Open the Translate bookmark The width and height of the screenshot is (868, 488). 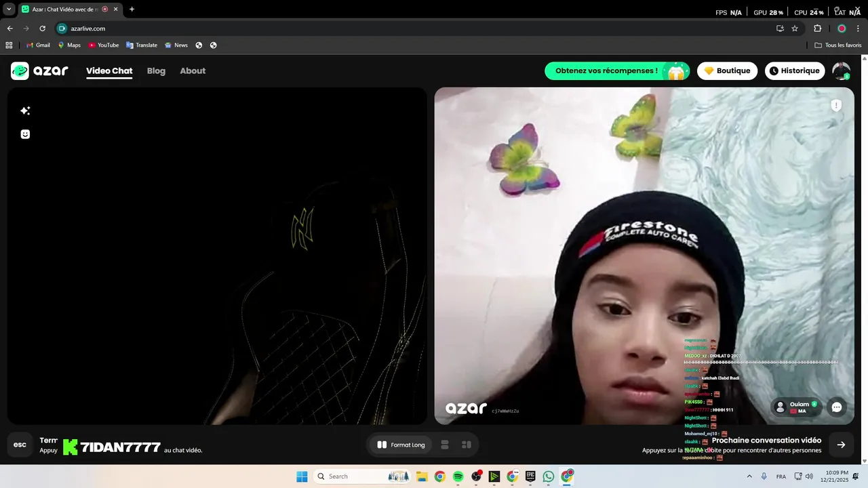click(142, 45)
